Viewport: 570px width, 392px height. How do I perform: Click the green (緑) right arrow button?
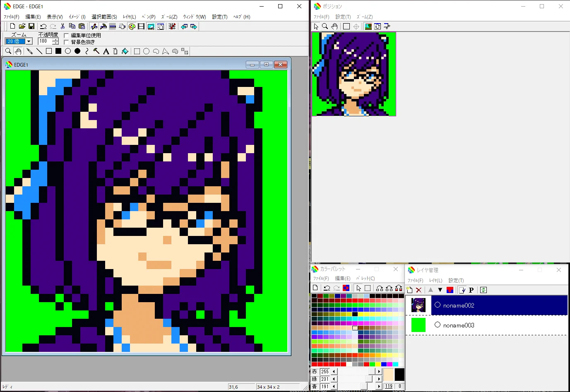pyautogui.click(x=379, y=379)
